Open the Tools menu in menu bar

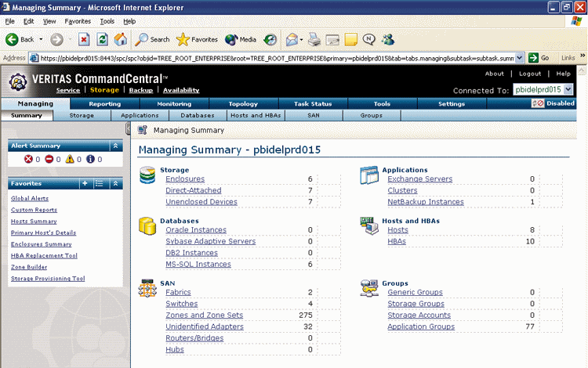tap(107, 21)
